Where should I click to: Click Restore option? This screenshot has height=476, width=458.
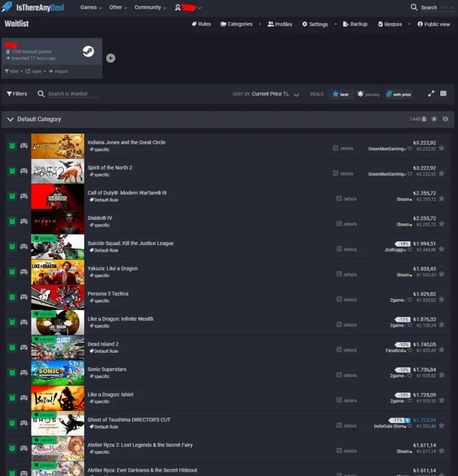point(390,24)
